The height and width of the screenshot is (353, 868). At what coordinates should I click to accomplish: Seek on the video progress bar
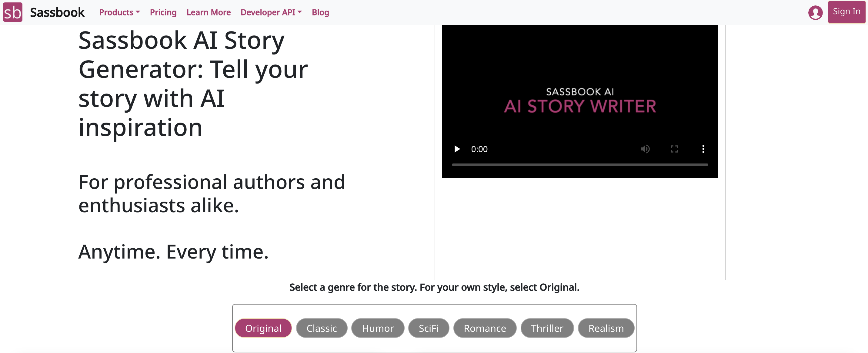coord(579,165)
